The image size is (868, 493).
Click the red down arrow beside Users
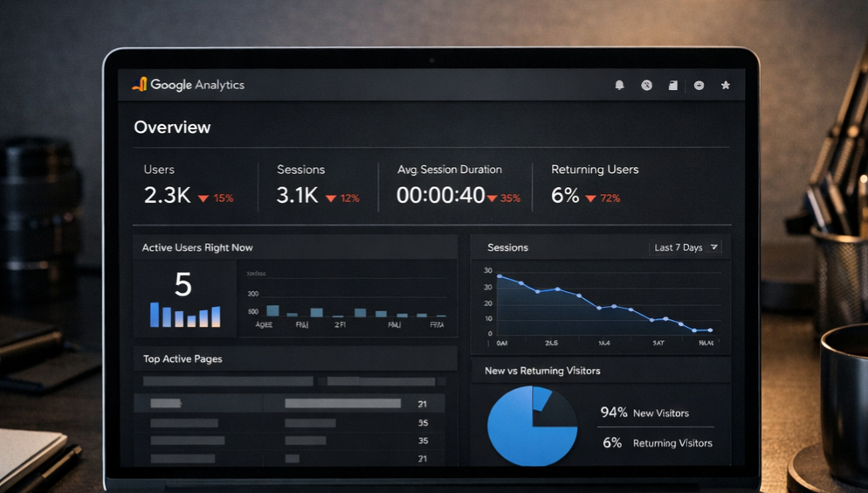203,198
